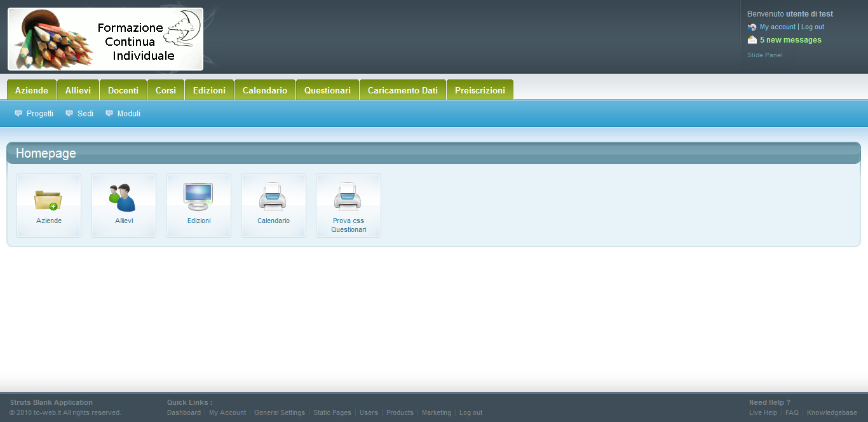Open the Calendario printer icon tile
The height and width of the screenshot is (422, 868).
(273, 205)
